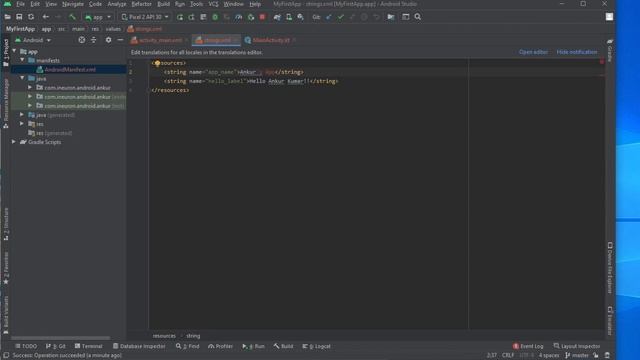Open the Refactor menu
This screenshot has height=360, width=640.
coord(141,4)
